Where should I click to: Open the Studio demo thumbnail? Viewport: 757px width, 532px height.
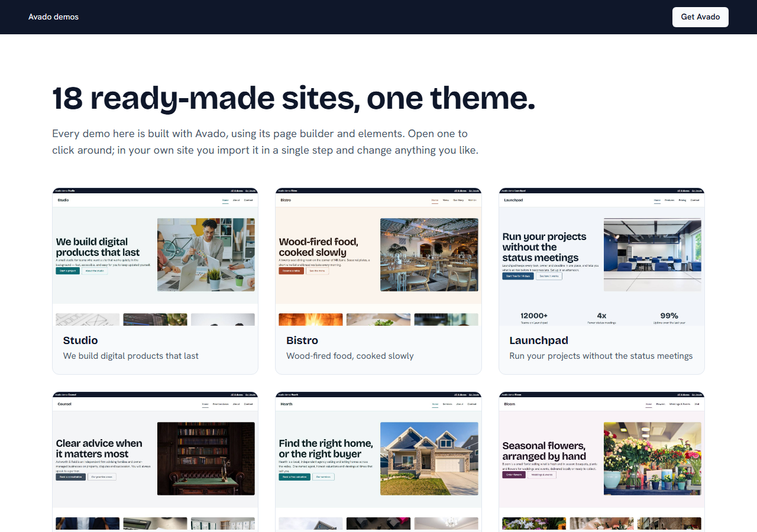tap(155, 257)
